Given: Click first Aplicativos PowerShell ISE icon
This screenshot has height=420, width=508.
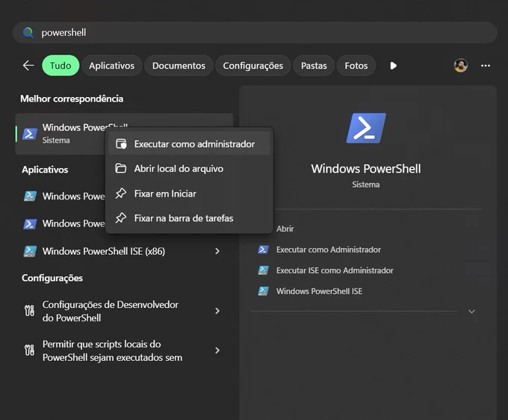Looking at the screenshot, I should (30, 196).
